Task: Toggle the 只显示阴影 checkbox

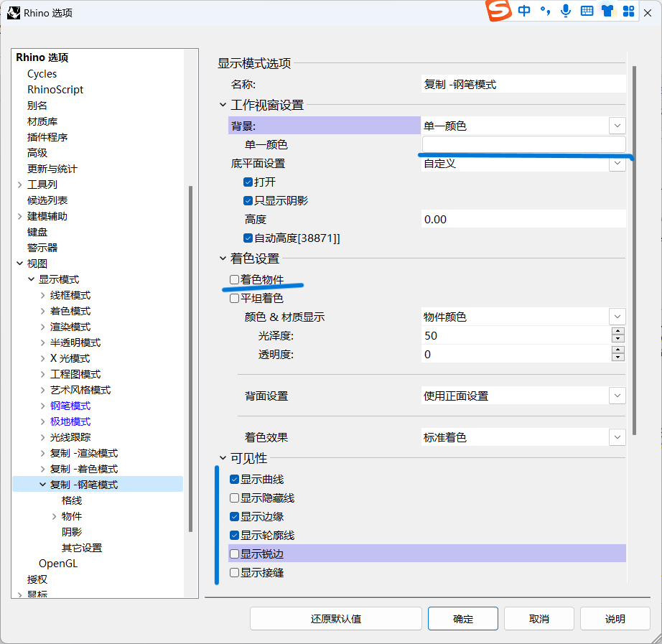Action: 248,200
